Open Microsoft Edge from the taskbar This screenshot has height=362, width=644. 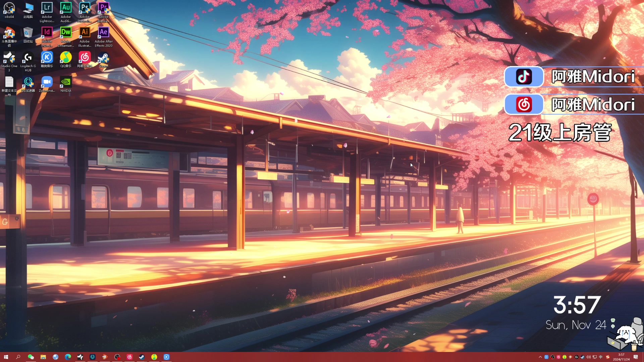coord(68,357)
